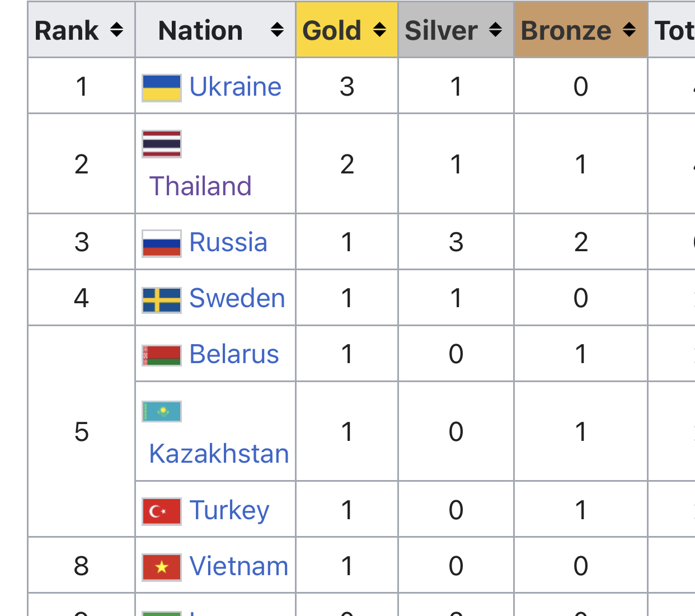The height and width of the screenshot is (616, 695).
Task: Follow the Vietnam link
Action: tap(239, 566)
